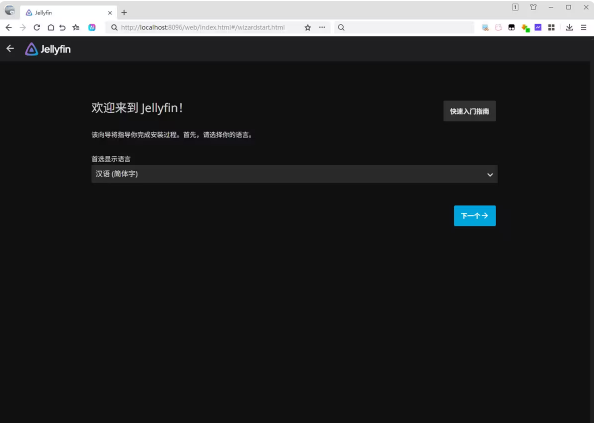Select the Jellyfin browser tab
The image size is (594, 423).
pos(68,13)
